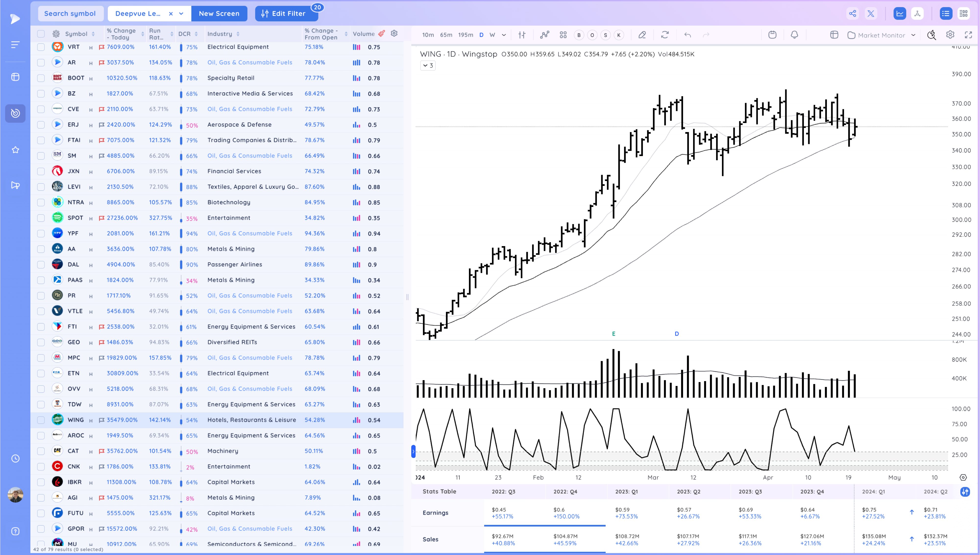Screen dimensions: 980x555
Task: Share to X (Twitter) icon
Action: (871, 13)
